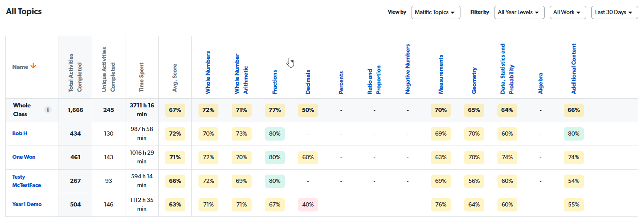Click Year1 Demo's red 40% Decimals score

click(308, 205)
